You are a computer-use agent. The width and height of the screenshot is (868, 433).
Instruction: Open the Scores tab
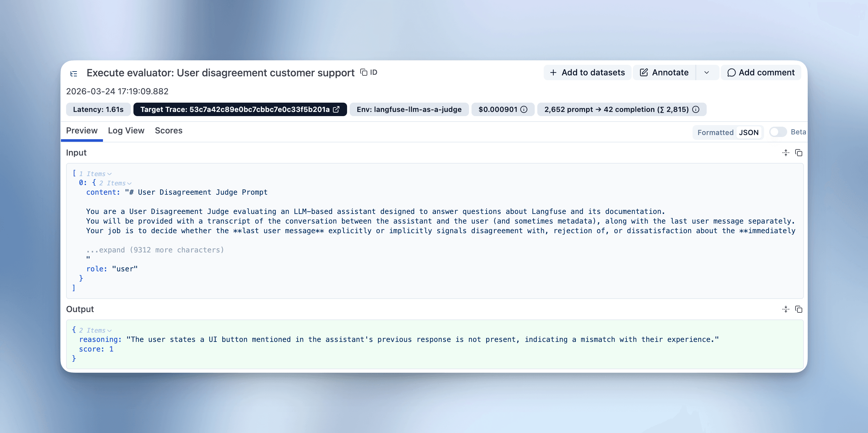pyautogui.click(x=168, y=131)
